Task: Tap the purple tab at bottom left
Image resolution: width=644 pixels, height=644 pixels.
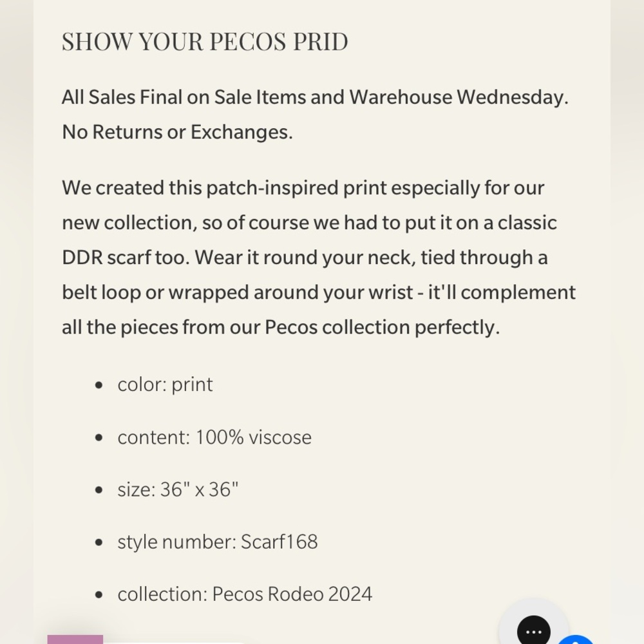Action: tap(75, 639)
